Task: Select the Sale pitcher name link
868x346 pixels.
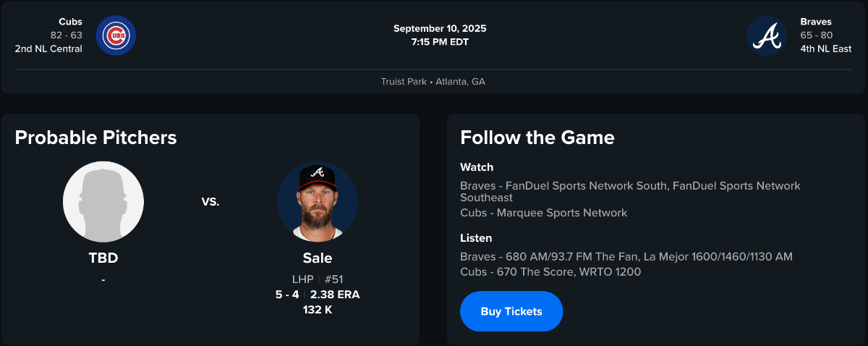Action: click(318, 258)
